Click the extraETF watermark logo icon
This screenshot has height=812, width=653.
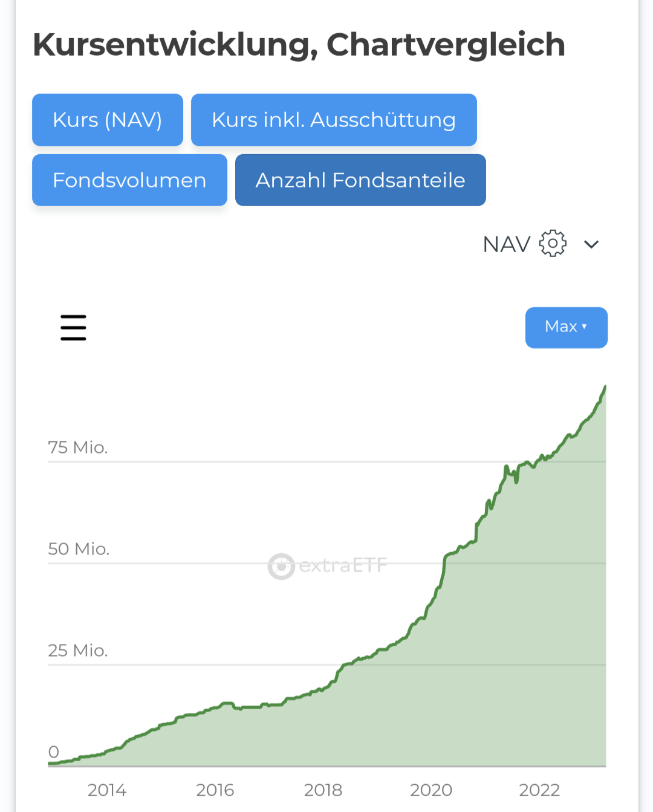[x=281, y=567]
